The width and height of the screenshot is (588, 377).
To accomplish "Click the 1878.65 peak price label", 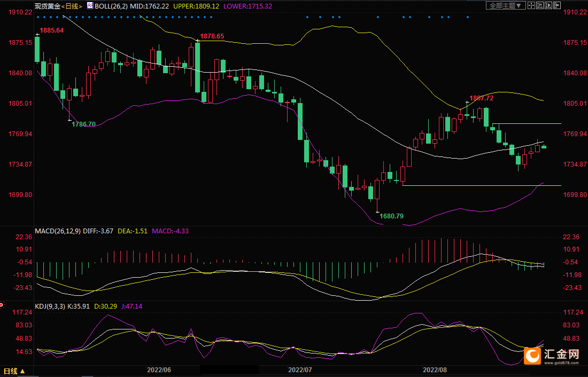I will [x=212, y=36].
